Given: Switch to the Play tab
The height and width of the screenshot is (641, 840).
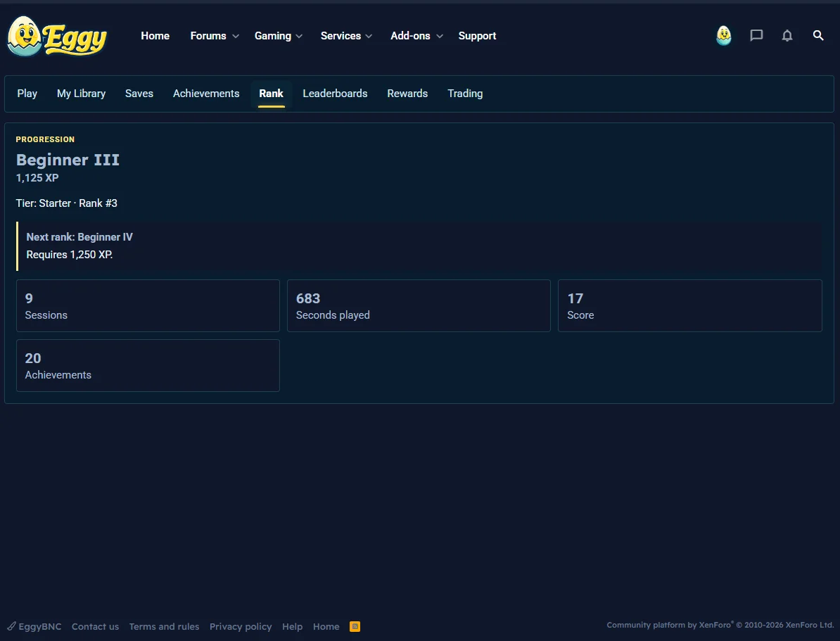Looking at the screenshot, I should point(27,94).
